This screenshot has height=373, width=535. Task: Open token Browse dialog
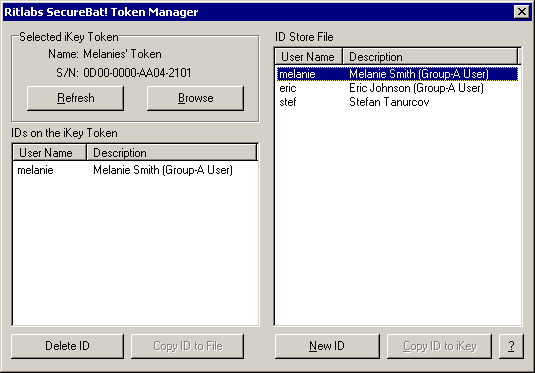tap(196, 98)
